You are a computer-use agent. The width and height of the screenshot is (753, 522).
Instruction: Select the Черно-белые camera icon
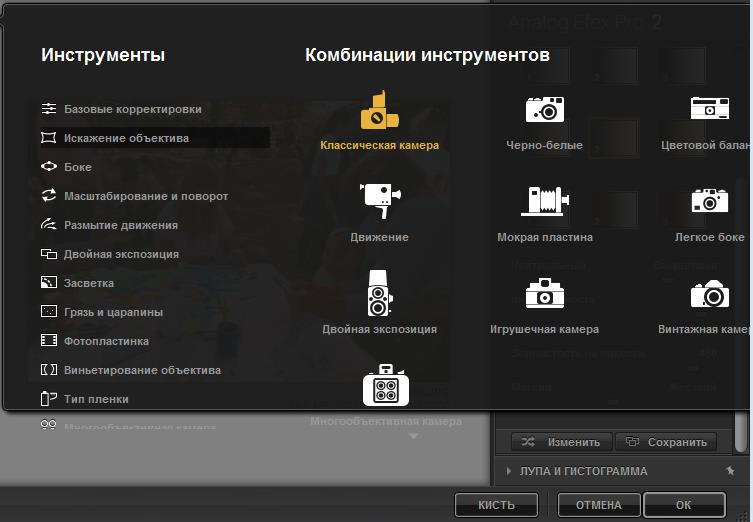(x=545, y=109)
